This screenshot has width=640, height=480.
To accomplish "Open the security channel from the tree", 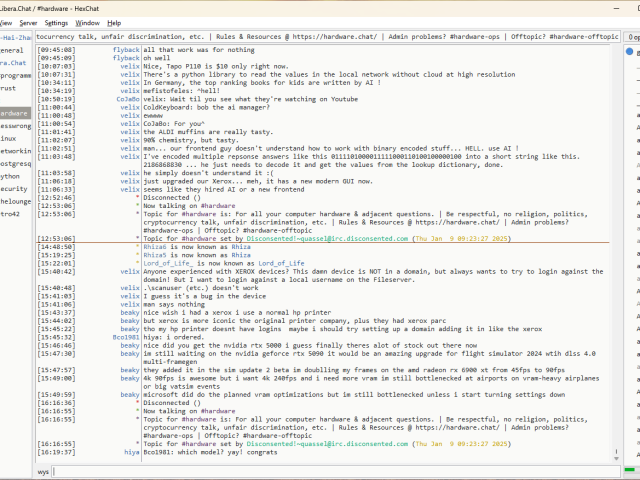I will [13, 188].
